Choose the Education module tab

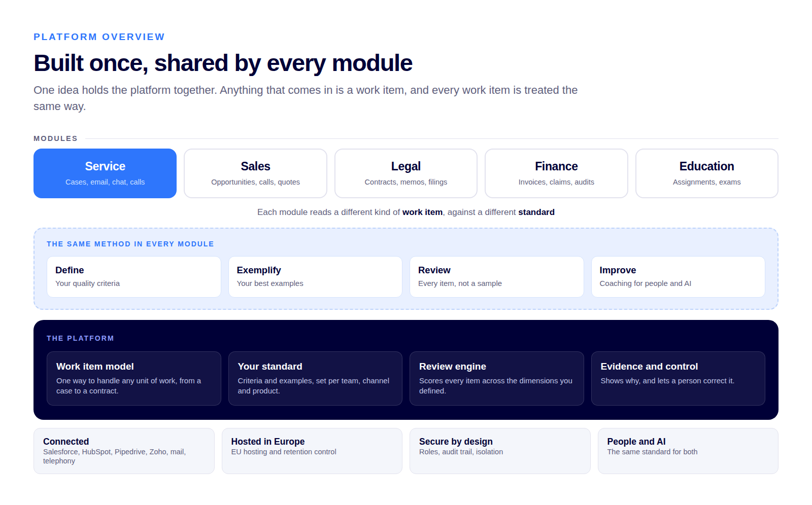(707, 173)
